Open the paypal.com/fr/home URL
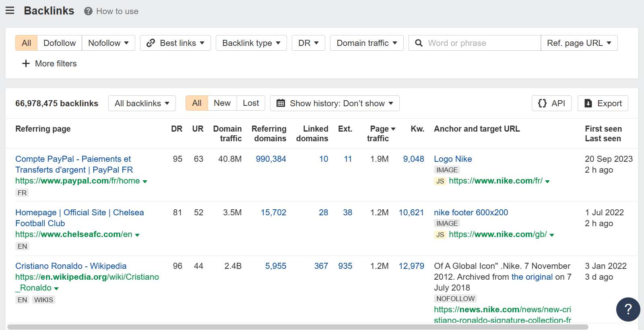Viewport: 644px width, 330px height. (x=78, y=181)
